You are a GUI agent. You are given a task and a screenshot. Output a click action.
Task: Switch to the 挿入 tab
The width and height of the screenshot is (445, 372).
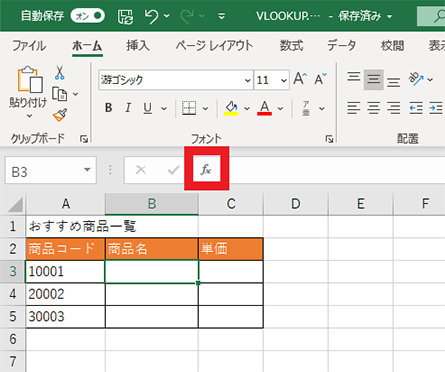[138, 46]
